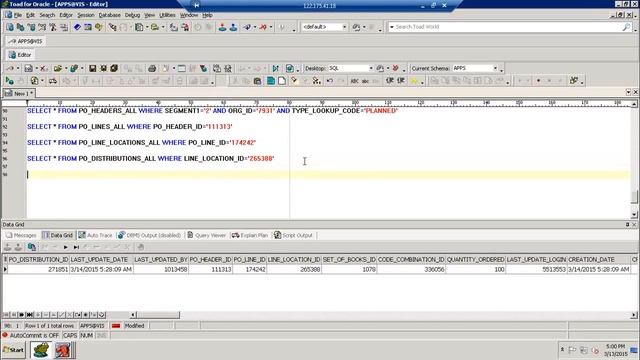The height and width of the screenshot is (360, 640).
Task: Open the Utilities menu
Action: coord(167,15)
